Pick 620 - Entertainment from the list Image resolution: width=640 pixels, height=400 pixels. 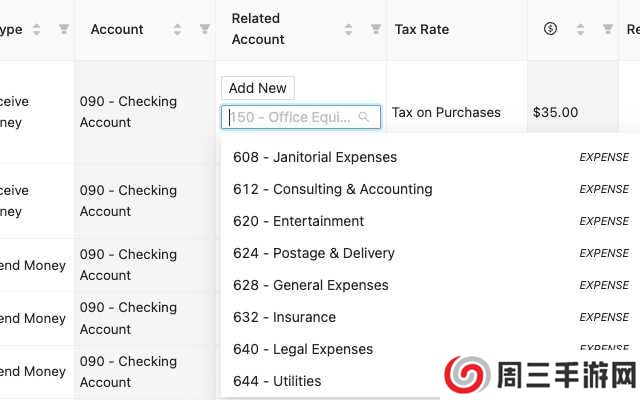[x=299, y=221]
